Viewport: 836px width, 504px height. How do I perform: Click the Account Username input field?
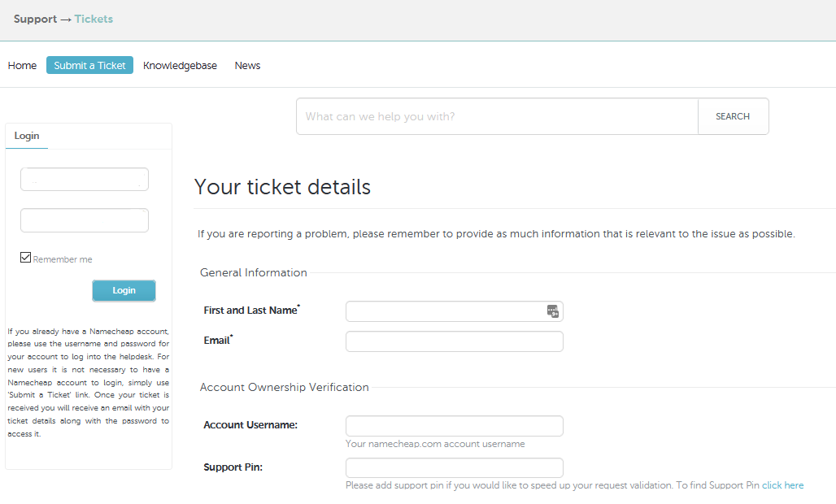point(455,426)
